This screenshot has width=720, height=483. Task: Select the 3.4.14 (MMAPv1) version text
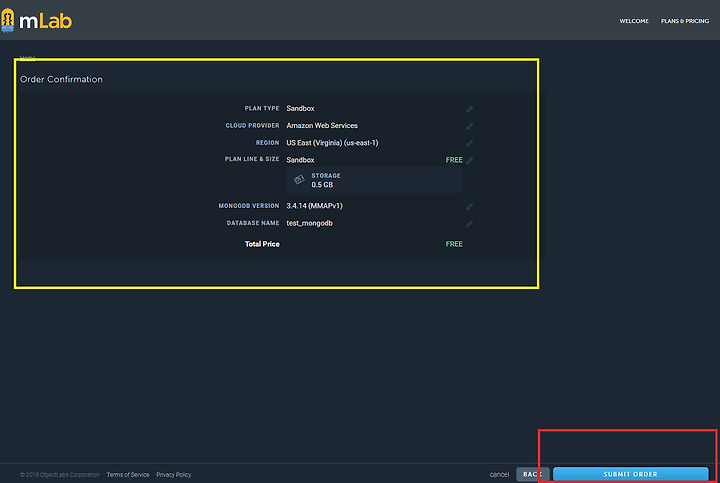coord(314,206)
